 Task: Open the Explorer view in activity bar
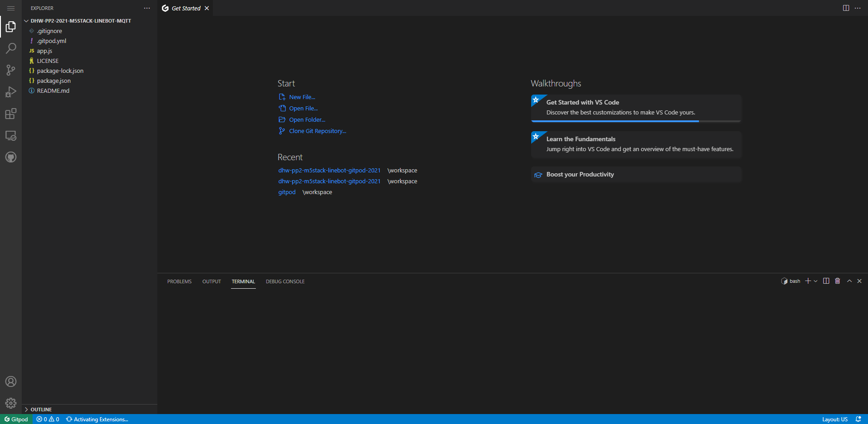[11, 27]
